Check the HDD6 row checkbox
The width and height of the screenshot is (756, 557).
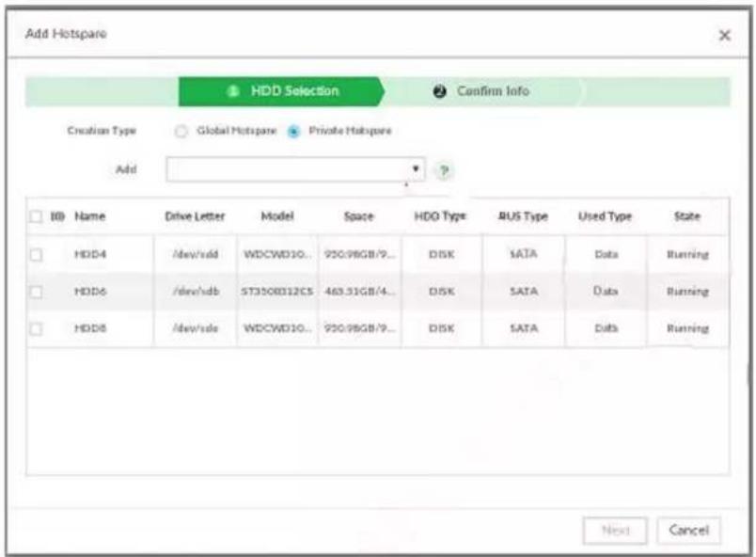(36, 292)
